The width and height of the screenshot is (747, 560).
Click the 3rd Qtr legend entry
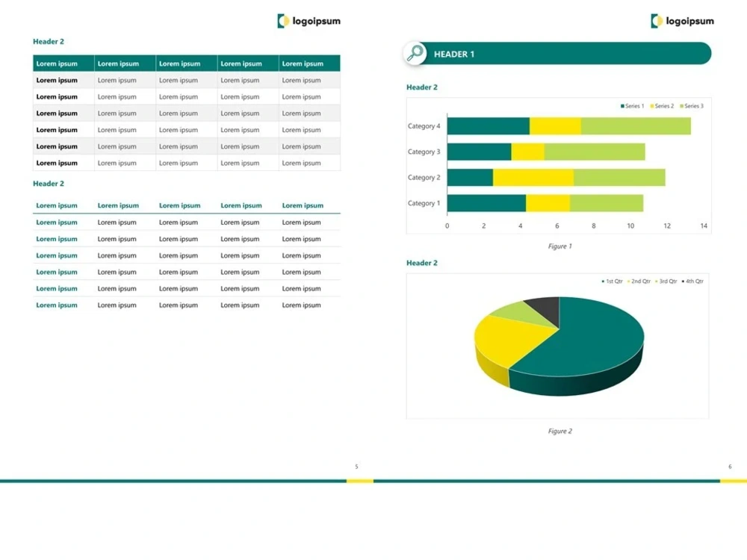tap(666, 281)
